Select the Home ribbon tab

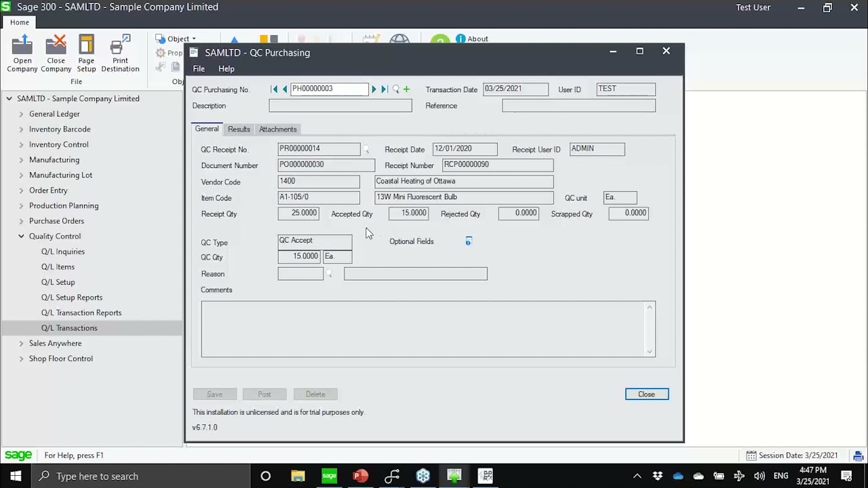tap(20, 22)
